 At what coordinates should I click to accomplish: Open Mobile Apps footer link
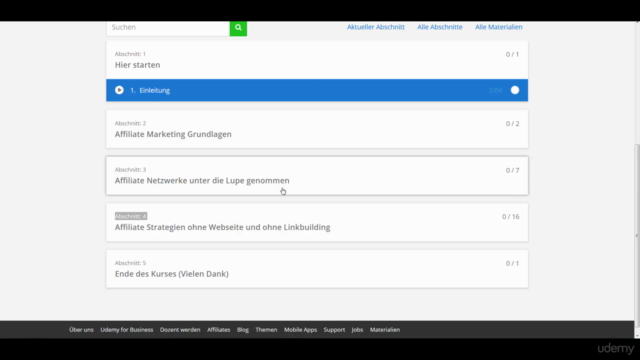[x=300, y=330]
